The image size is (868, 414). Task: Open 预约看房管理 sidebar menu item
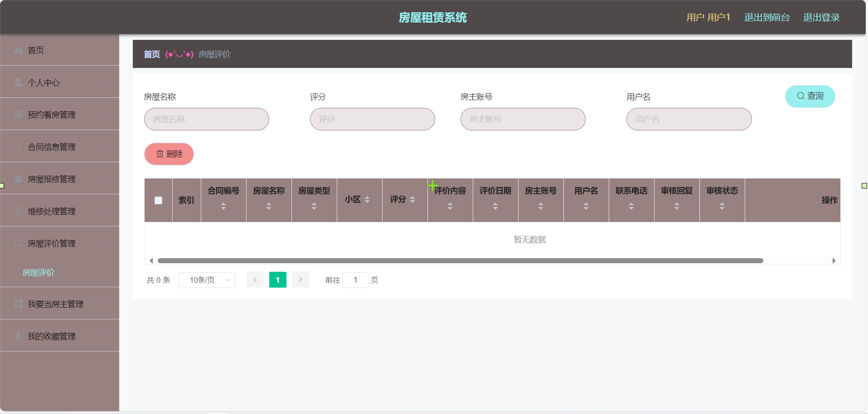[59, 114]
